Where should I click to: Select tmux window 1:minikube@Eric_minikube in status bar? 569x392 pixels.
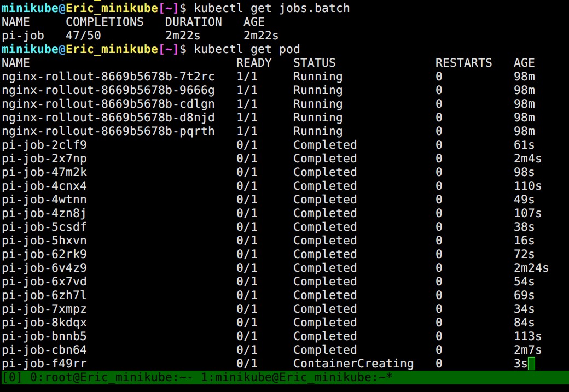tap(297, 377)
